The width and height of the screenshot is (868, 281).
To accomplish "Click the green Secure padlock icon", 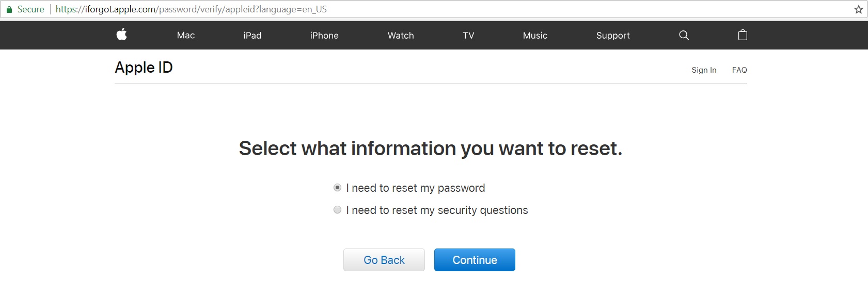I will (x=9, y=9).
